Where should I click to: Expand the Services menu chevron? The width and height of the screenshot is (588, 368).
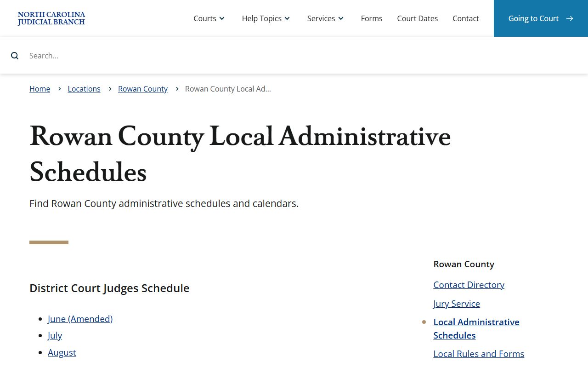341,18
